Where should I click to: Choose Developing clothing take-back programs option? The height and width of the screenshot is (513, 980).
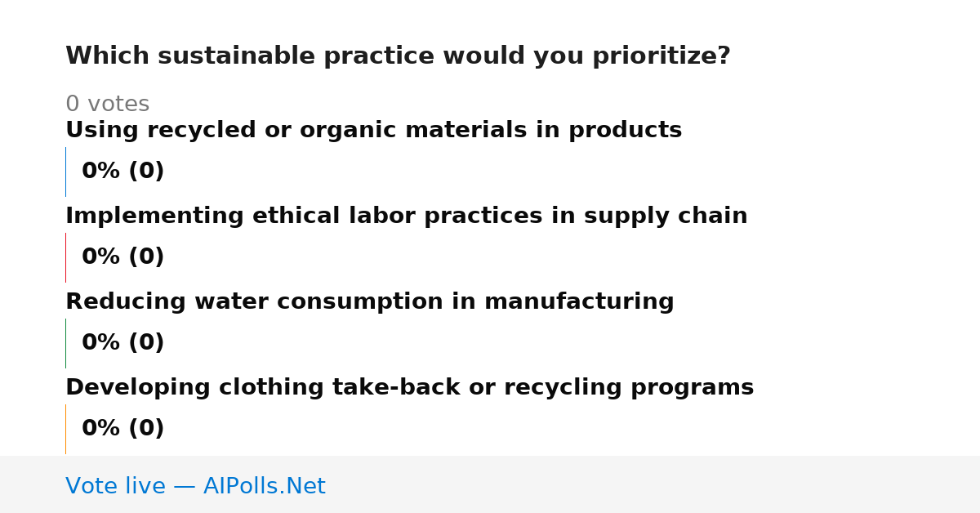409,388
